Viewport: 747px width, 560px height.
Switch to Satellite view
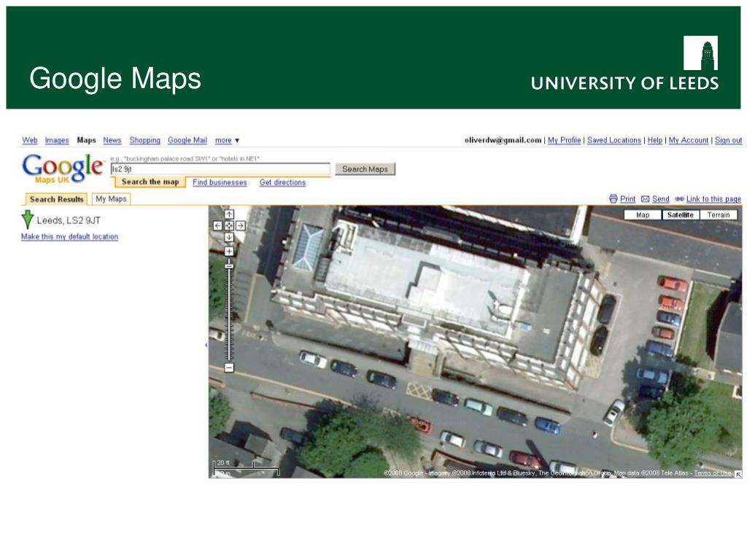pos(681,215)
